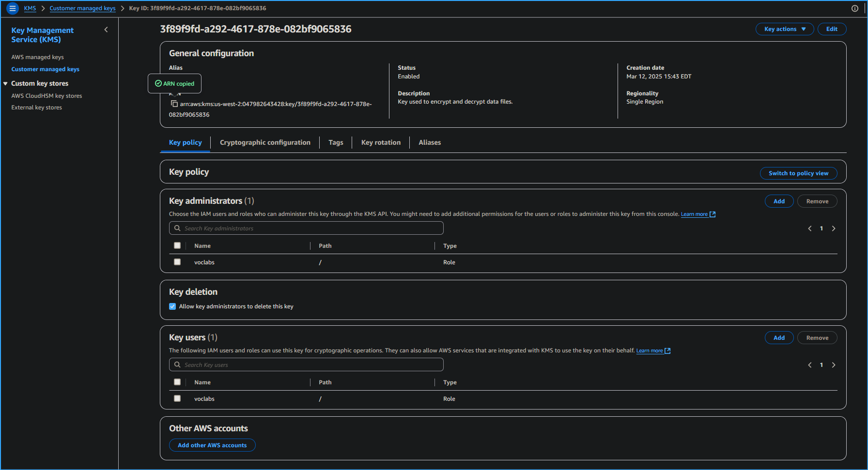Click Add other AWS accounts button
The width and height of the screenshot is (868, 470).
click(212, 445)
